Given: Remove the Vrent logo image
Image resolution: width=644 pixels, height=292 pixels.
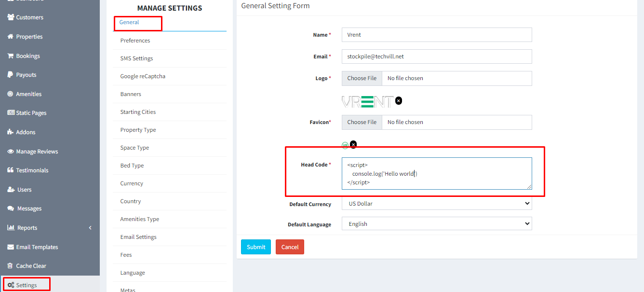Looking at the screenshot, I should pyautogui.click(x=399, y=101).
